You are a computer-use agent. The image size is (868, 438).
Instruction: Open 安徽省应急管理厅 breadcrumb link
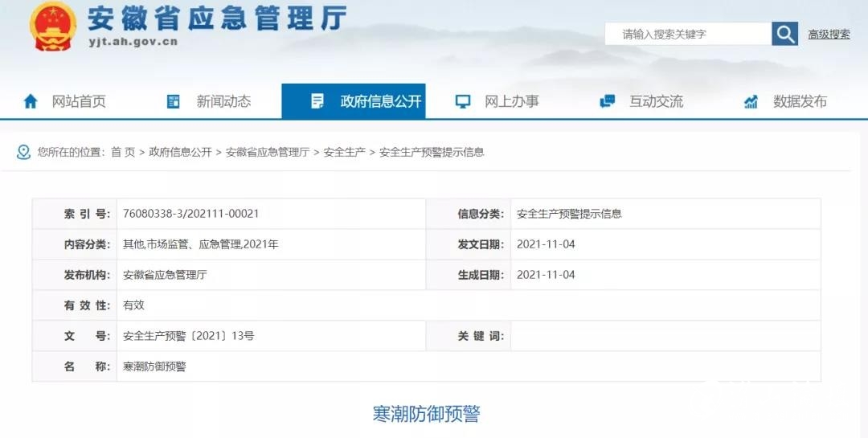[268, 152]
